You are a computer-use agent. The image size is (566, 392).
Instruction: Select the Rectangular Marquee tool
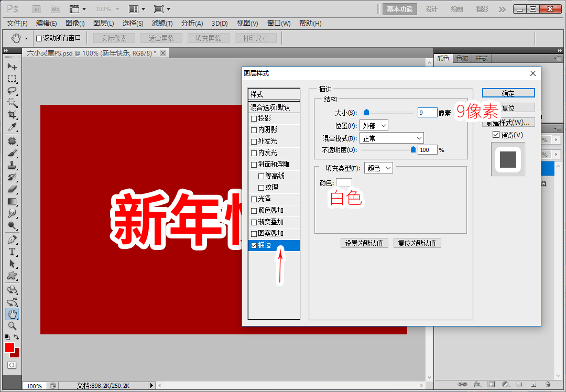point(12,78)
